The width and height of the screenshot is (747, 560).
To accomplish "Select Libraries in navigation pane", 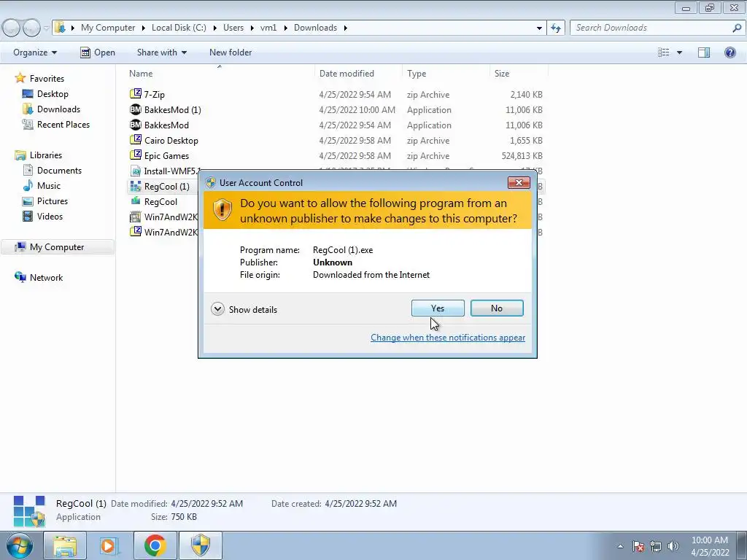I will pos(46,155).
